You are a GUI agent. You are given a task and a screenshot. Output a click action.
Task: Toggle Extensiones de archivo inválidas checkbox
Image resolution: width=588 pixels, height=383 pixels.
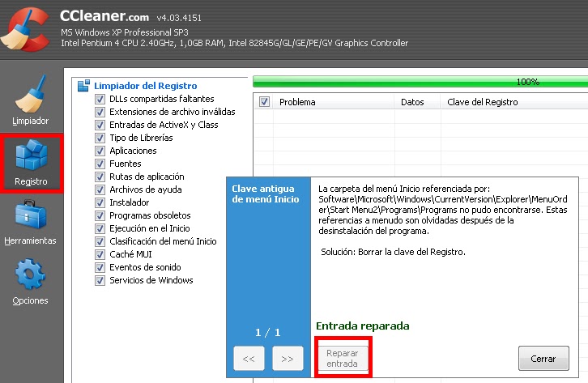tap(100, 112)
